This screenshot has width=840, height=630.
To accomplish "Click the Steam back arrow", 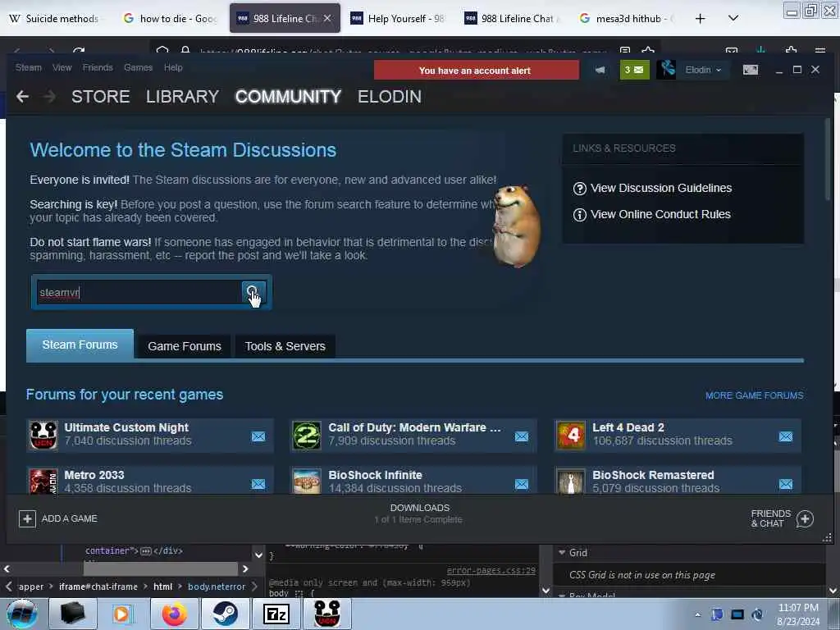I will (x=22, y=97).
